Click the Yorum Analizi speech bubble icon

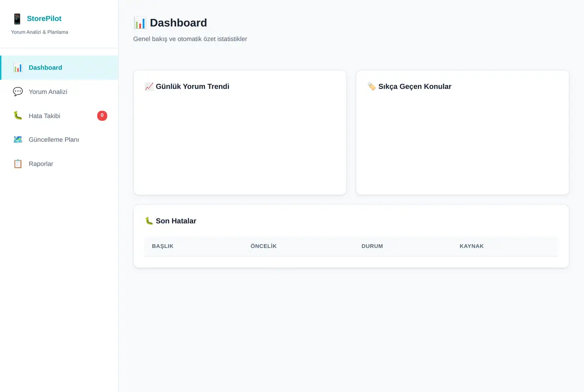[x=18, y=91]
